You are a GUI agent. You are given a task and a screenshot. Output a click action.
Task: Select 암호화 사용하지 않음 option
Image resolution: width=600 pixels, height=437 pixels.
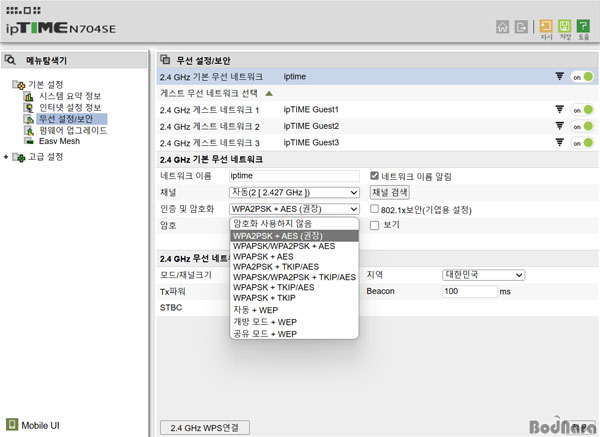[294, 223]
